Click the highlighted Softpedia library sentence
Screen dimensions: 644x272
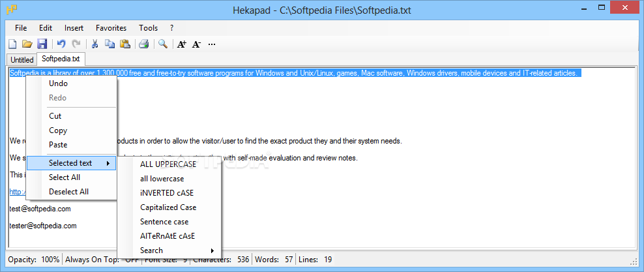294,73
